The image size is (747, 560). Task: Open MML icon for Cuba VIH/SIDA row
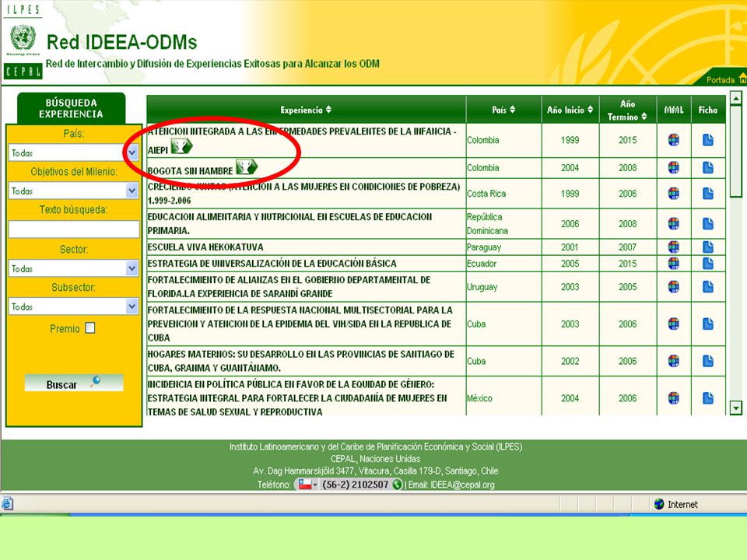(674, 324)
